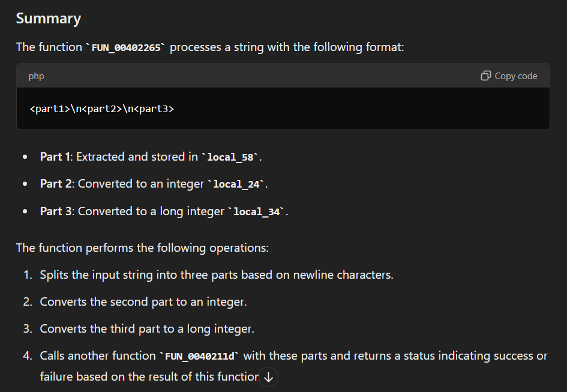Click the <part1>\n<part2>\n<part3> code line
The height and width of the screenshot is (392, 567).
(x=101, y=109)
